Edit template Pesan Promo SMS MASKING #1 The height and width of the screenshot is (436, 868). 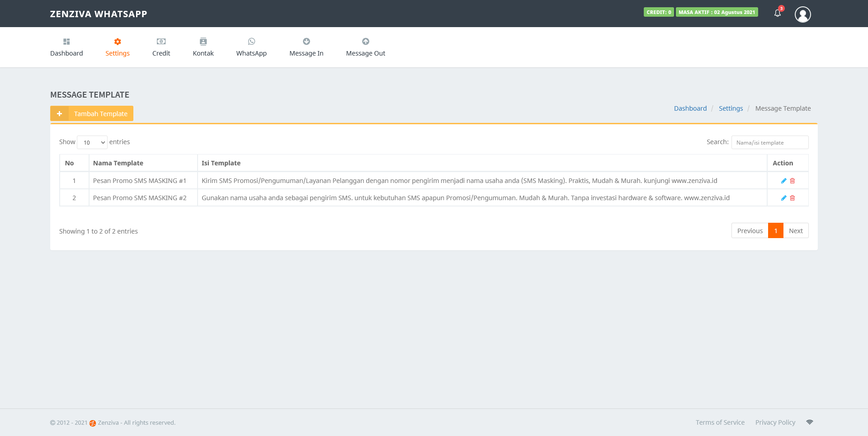(x=784, y=181)
